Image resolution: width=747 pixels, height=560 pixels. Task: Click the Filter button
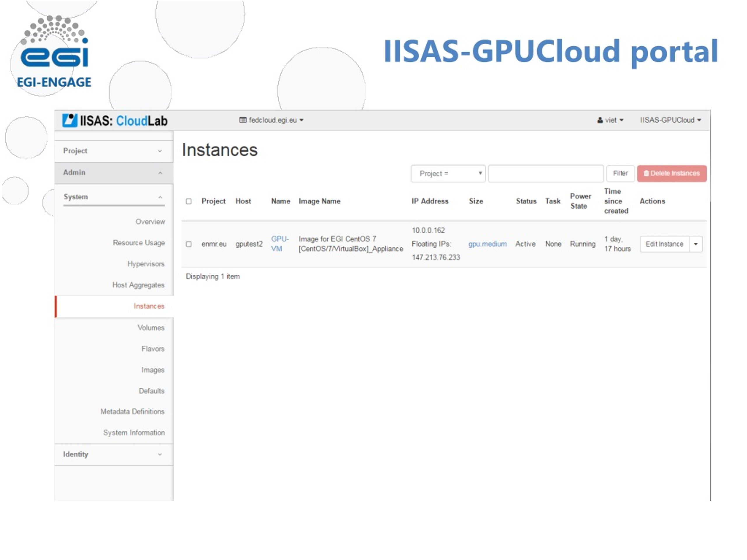[x=620, y=174]
